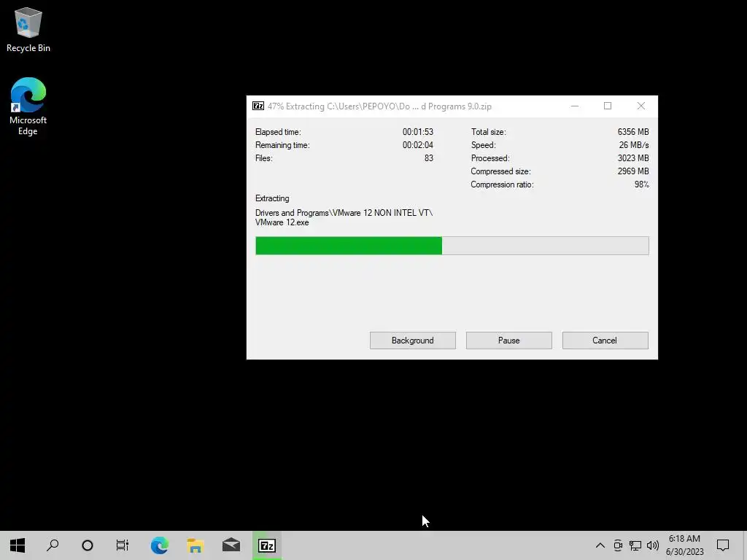Close the 7-Zip extracting window
747x560 pixels.
[x=641, y=106]
